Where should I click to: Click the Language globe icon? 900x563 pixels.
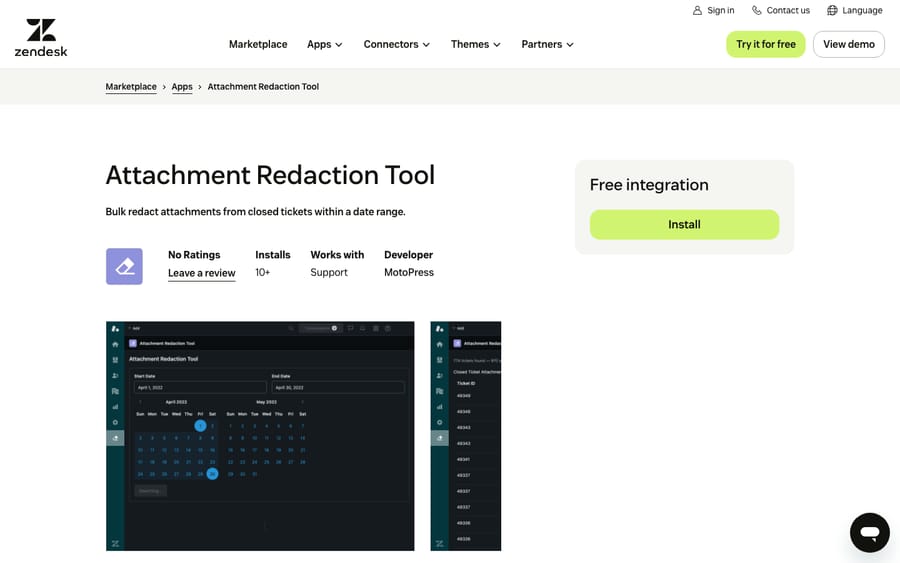pos(832,10)
